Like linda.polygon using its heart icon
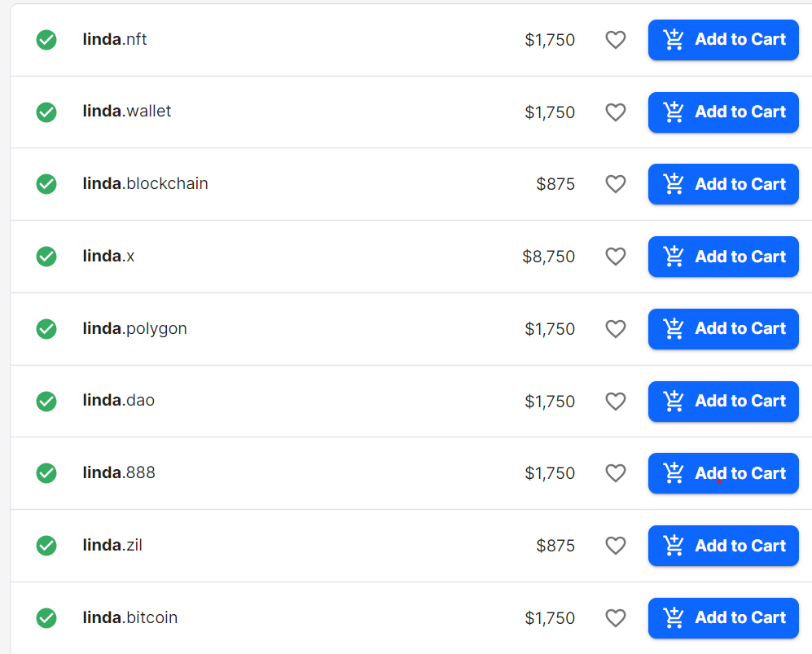Viewport: 812px width, 654px height. 616,329
